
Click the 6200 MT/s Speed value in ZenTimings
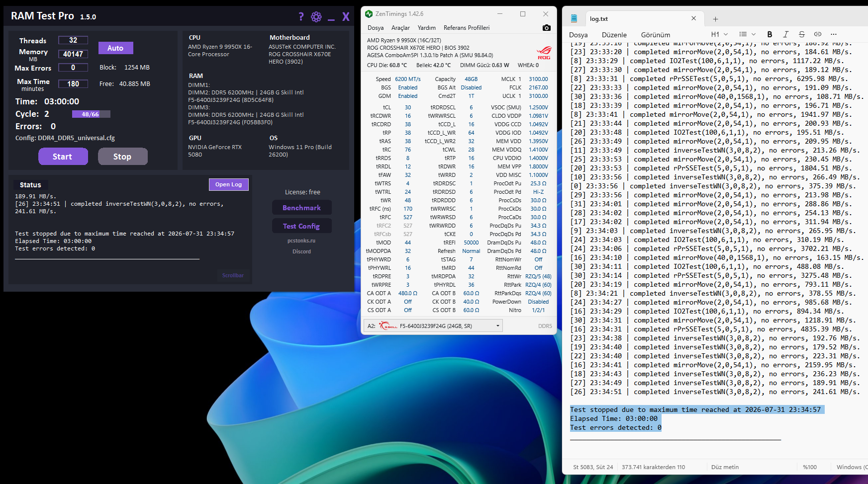point(408,79)
